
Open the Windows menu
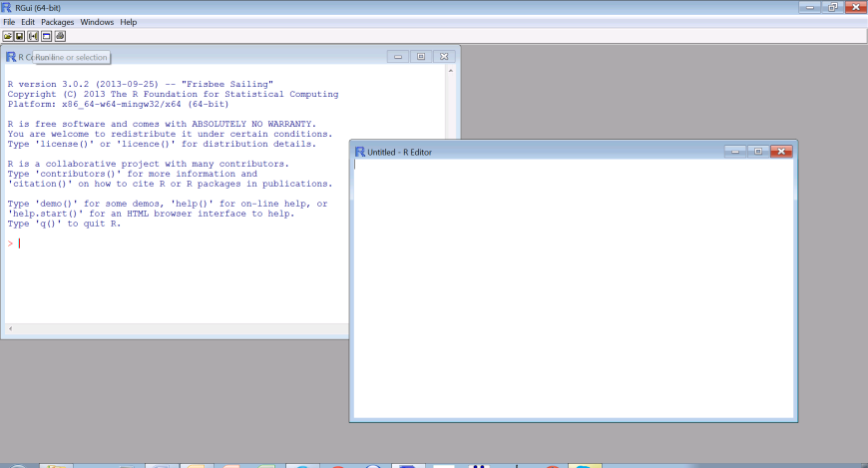[x=97, y=22]
